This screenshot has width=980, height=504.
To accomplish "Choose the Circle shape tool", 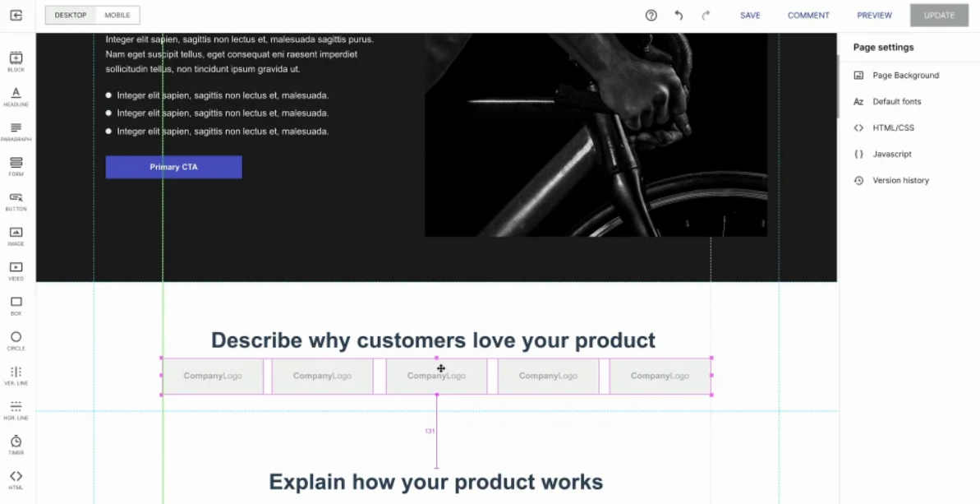I will (x=16, y=340).
